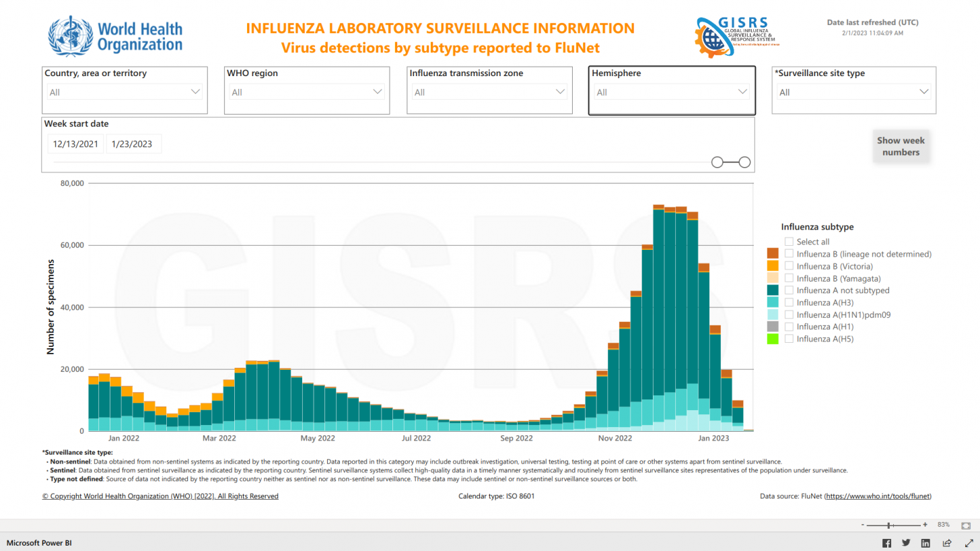Enable the Influenza A(H3) checkbox
The image size is (980, 551).
[x=788, y=302]
